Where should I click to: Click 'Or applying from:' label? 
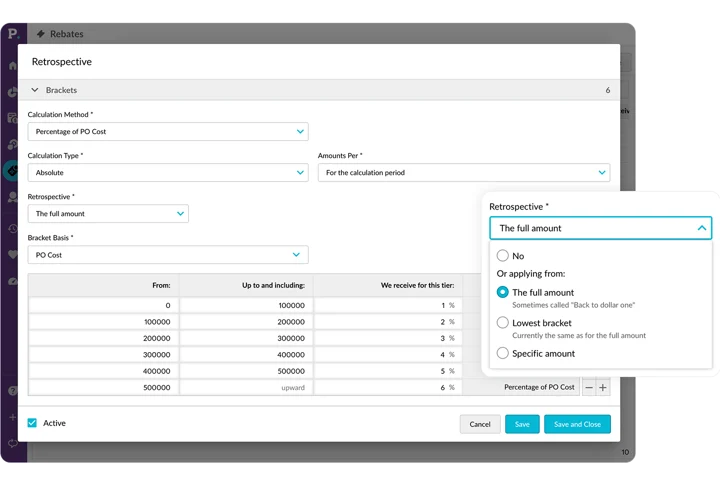point(531,274)
